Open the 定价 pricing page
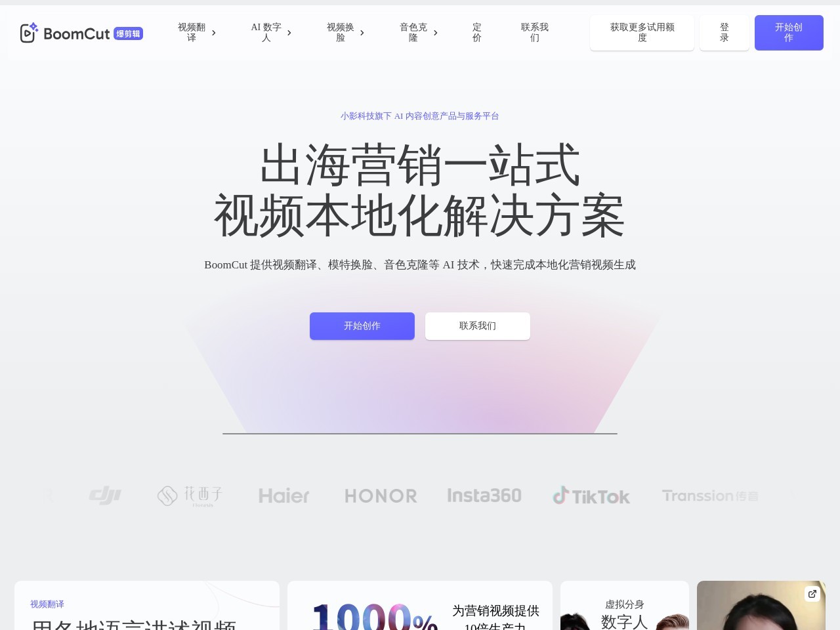The height and width of the screenshot is (630, 840). click(x=477, y=33)
